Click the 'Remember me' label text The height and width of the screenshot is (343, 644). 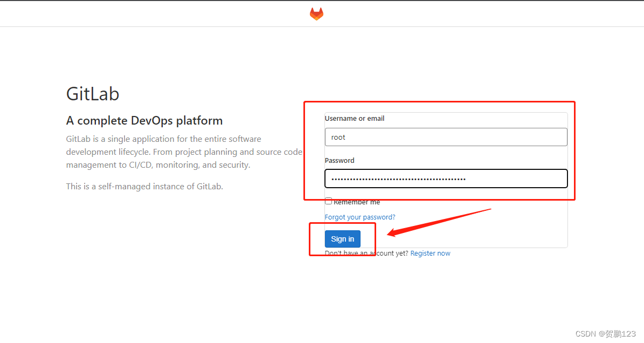point(357,202)
